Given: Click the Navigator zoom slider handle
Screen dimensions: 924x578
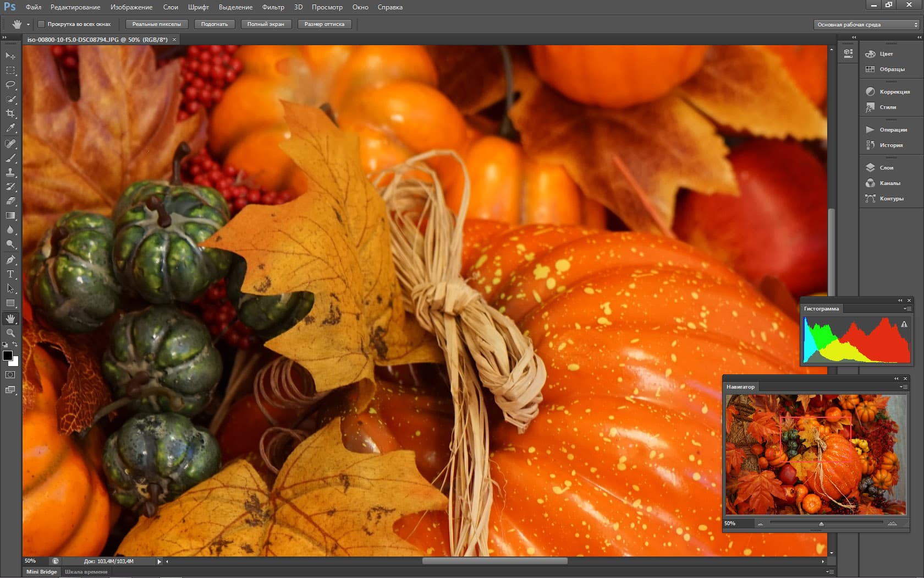Looking at the screenshot, I should [821, 524].
